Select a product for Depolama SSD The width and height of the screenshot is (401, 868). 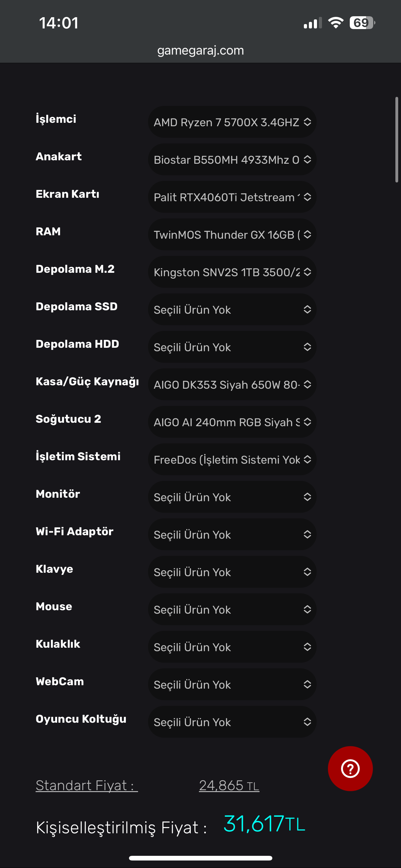232,309
